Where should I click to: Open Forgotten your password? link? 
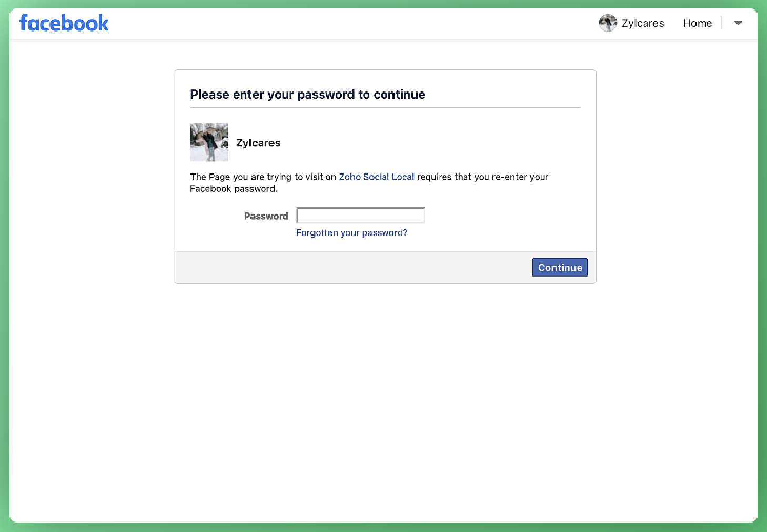(351, 232)
